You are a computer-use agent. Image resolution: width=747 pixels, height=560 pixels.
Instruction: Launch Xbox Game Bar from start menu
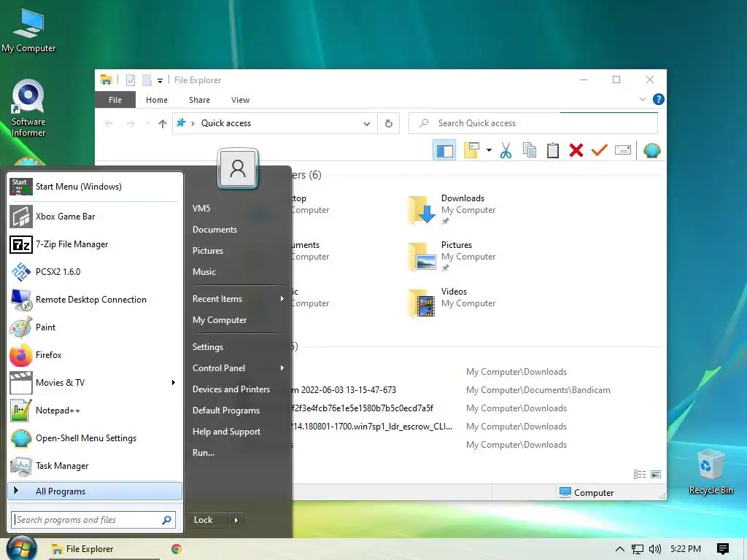(x=95, y=216)
